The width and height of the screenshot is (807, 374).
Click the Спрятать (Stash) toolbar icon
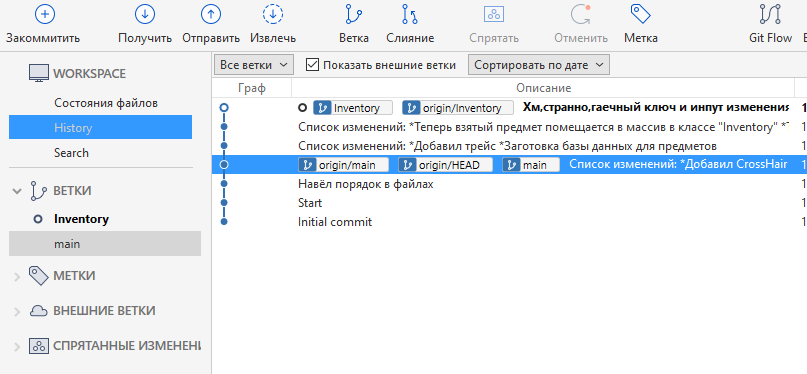pyautogui.click(x=494, y=14)
